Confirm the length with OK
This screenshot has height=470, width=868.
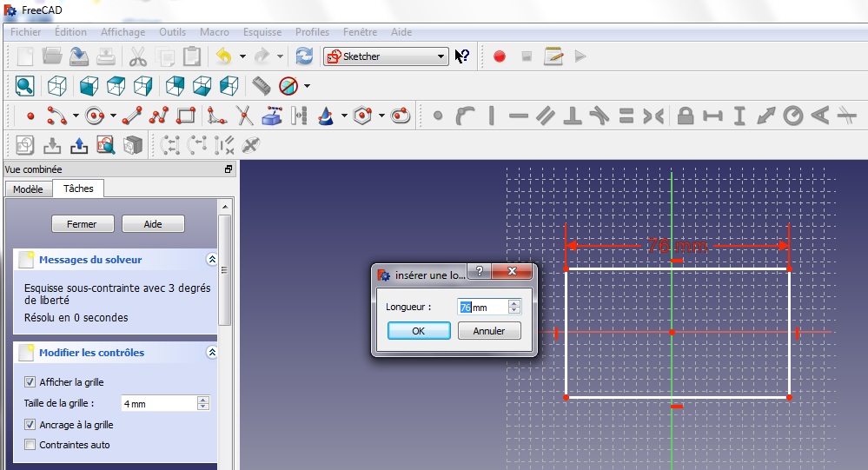(x=419, y=331)
